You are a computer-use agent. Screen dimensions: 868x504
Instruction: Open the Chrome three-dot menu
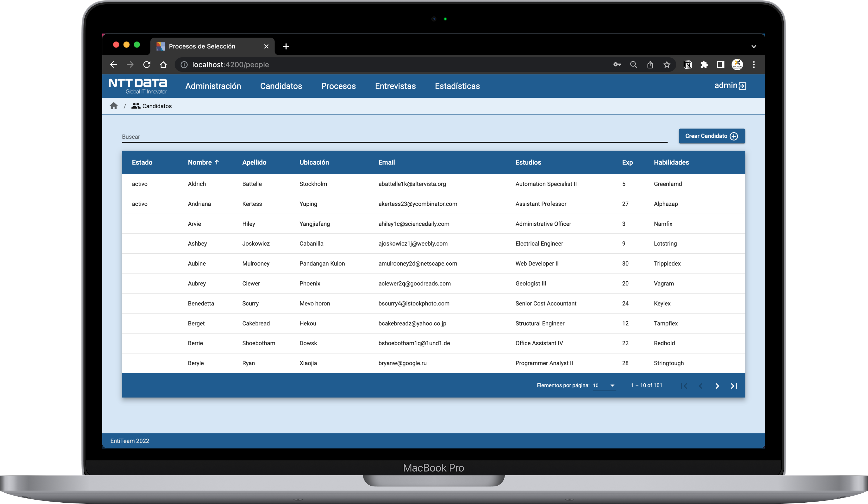coord(754,64)
